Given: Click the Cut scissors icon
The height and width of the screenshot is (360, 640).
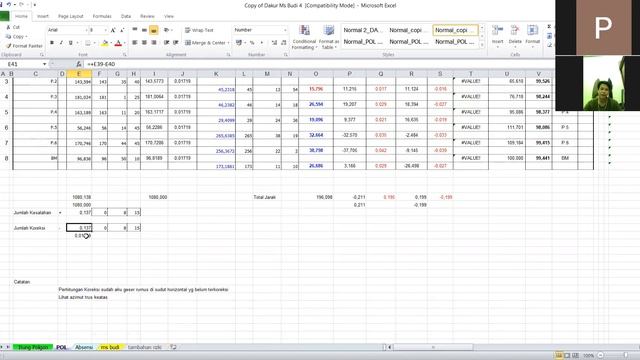Looking at the screenshot, I should click(x=8, y=27).
